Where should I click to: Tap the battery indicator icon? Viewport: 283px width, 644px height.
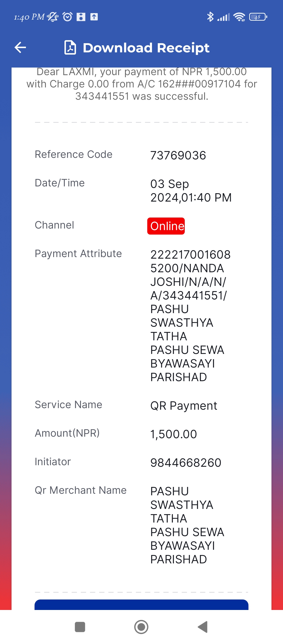(258, 17)
